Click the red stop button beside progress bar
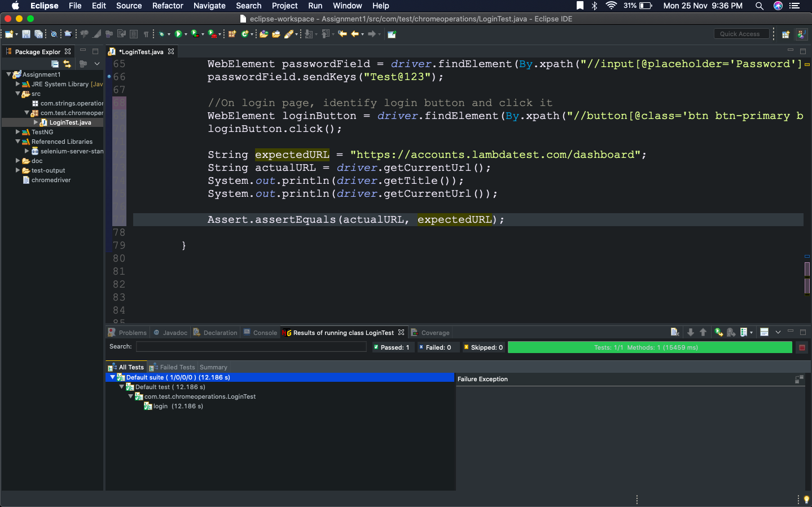Viewport: 812px width, 507px height. 801,347
